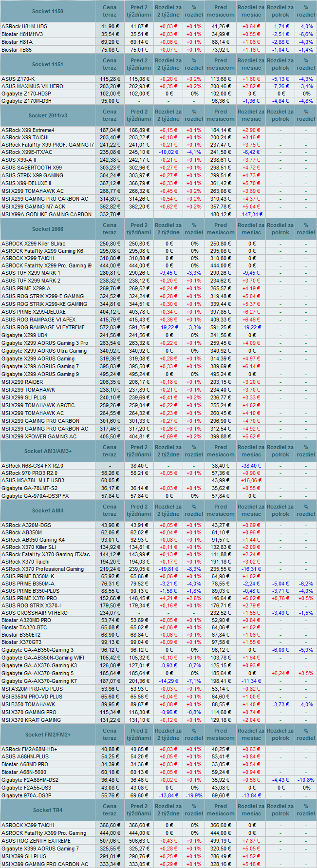Select MSI X299 TOMAHAWK ARCTIC product name
The width and height of the screenshot is (317, 868).
38,405
